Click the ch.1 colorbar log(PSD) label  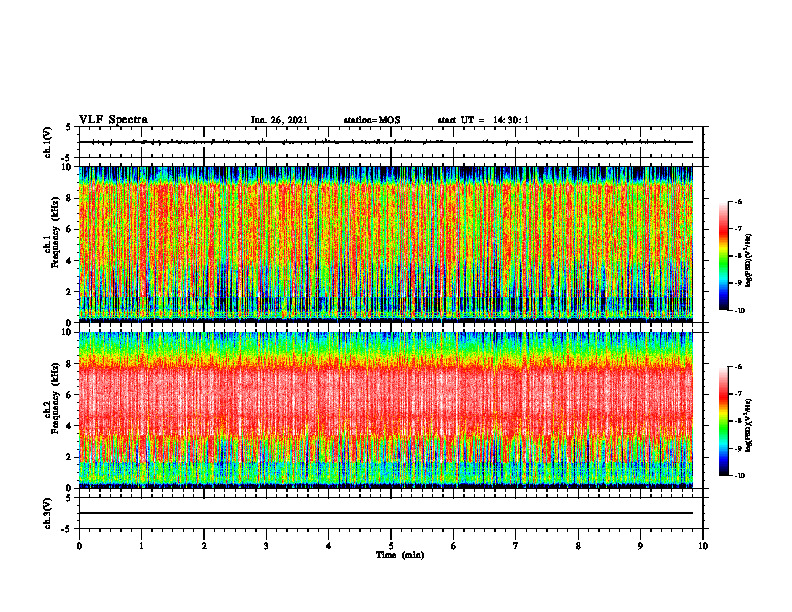point(749,261)
